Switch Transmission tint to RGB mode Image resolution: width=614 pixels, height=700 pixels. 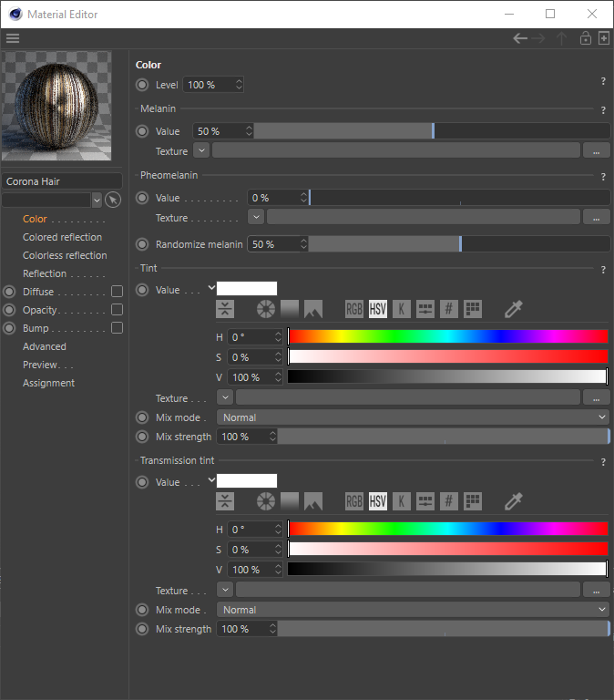[x=354, y=501]
